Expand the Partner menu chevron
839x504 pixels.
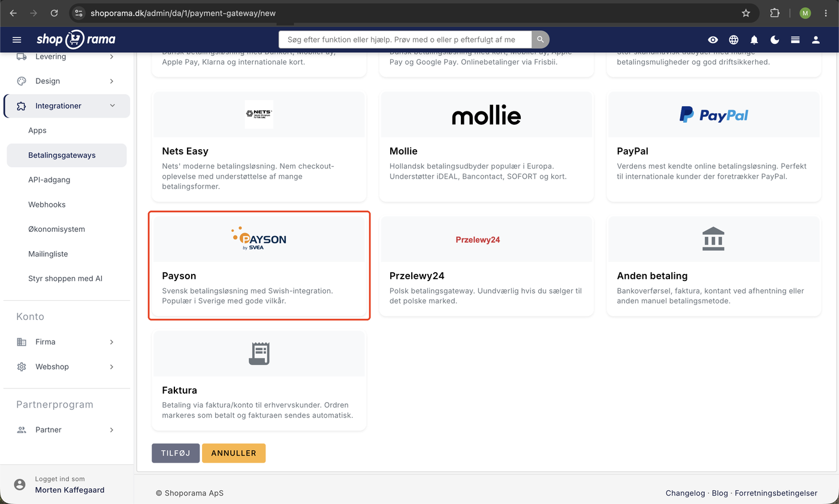(x=112, y=430)
